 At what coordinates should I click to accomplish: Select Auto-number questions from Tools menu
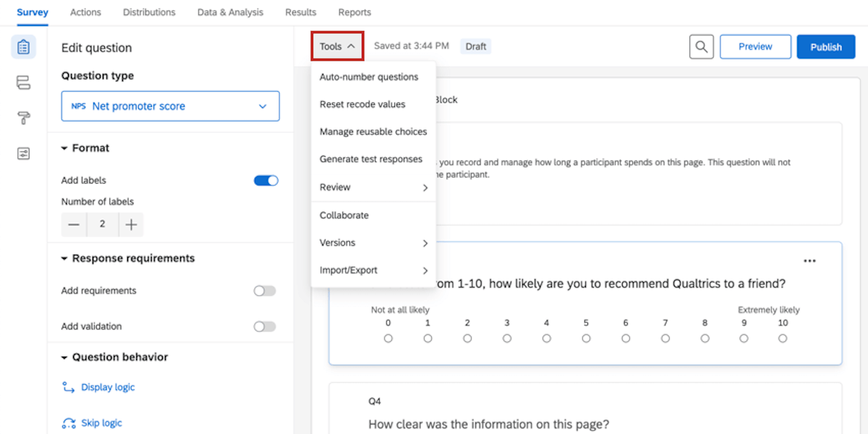pyautogui.click(x=369, y=77)
